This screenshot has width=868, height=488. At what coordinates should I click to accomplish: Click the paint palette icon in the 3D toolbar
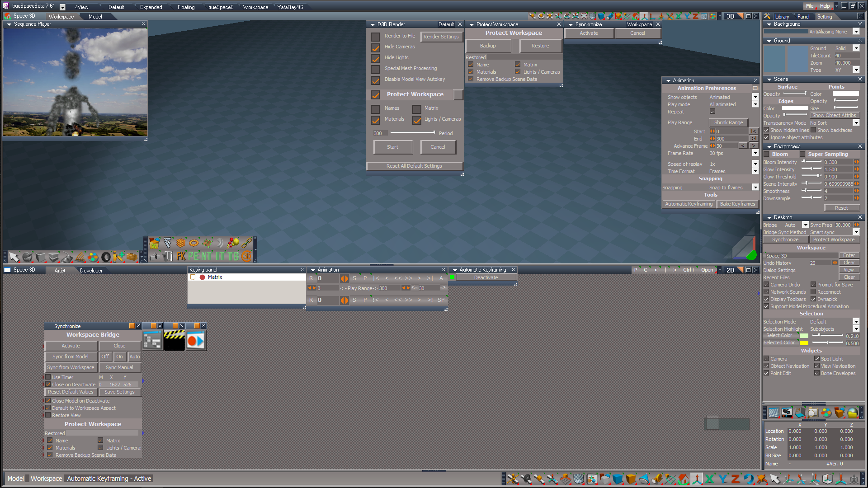tap(93, 257)
